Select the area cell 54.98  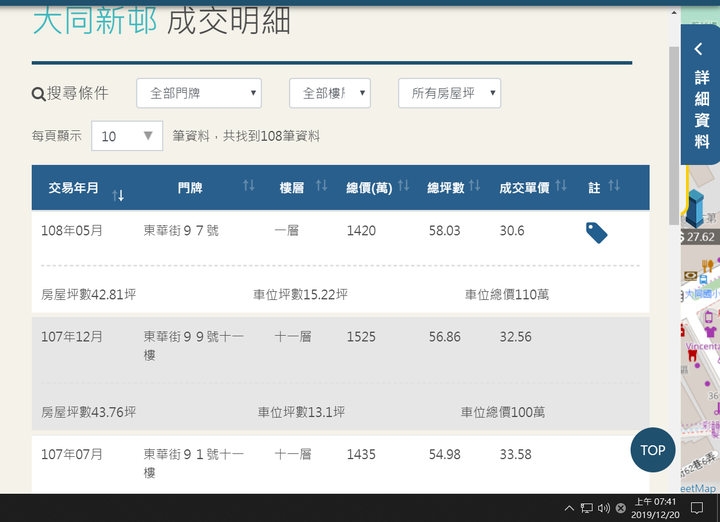point(444,455)
